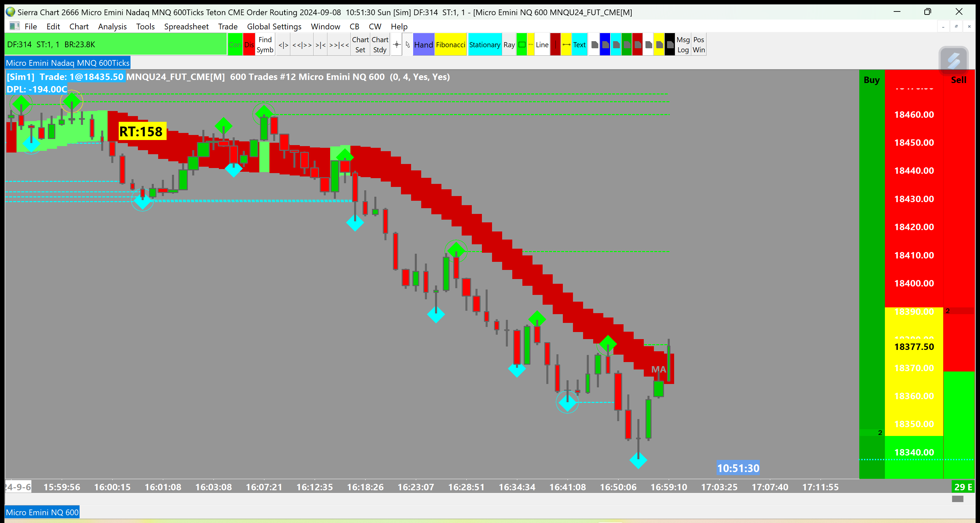Activate the rectangle drawing tool
The width and height of the screenshot is (980, 523).
522,45
